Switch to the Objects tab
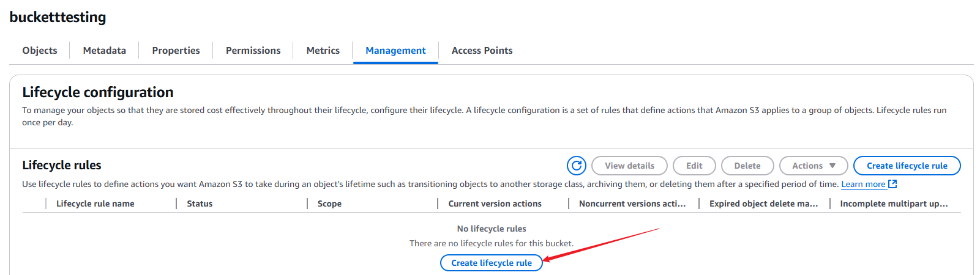Screen dimensions: 980x275 coord(40,51)
